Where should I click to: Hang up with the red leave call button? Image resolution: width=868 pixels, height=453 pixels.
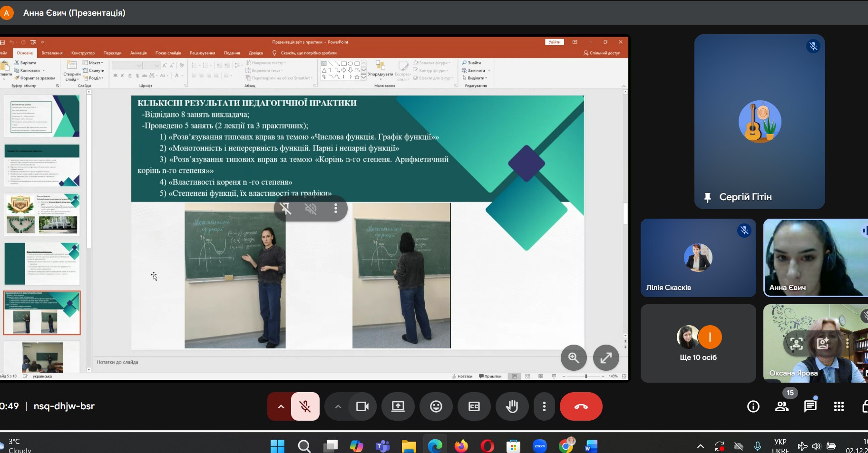[581, 406]
